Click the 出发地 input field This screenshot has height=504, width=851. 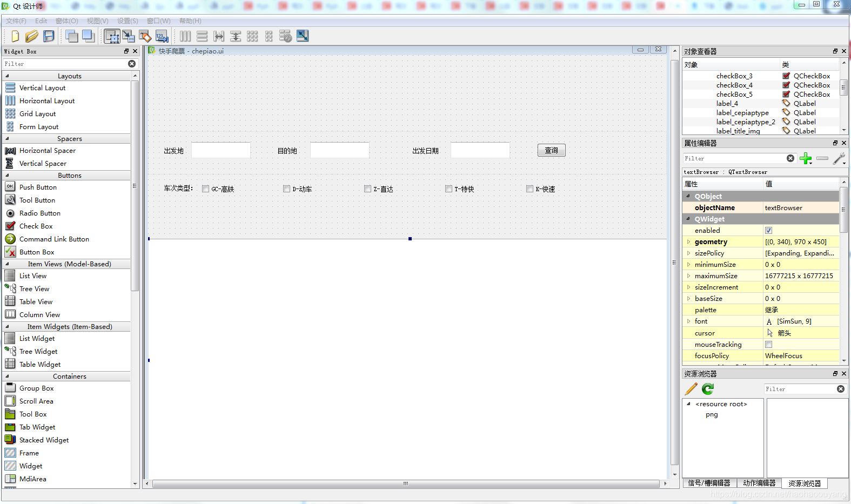click(x=221, y=150)
